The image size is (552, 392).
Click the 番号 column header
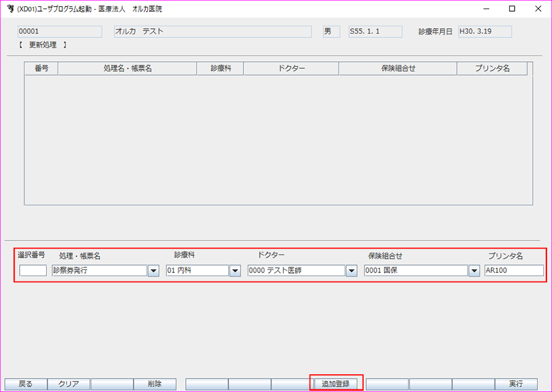tap(40, 68)
